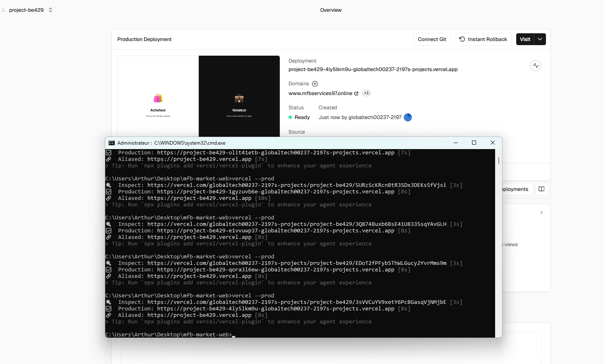The image size is (604, 364).
Task: Open the deployment URL project-be429-4ly5lkm9u
Action: pos(373,69)
